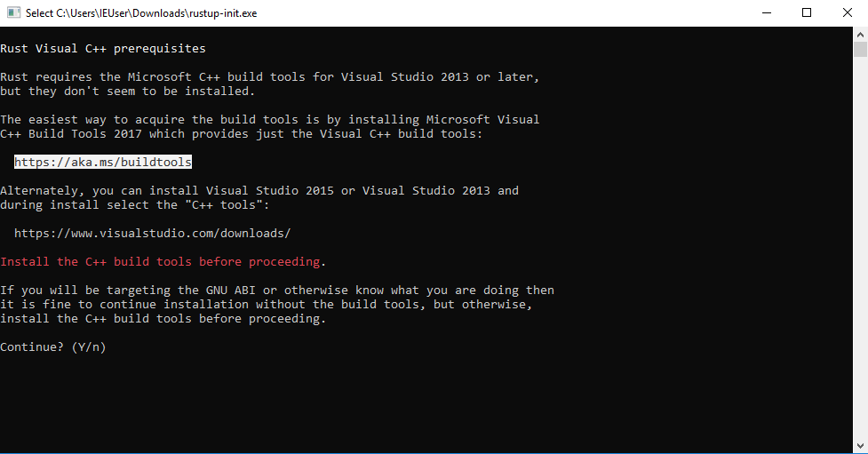Click the scrollbar down arrow
The height and width of the screenshot is (454, 868).
(860, 446)
